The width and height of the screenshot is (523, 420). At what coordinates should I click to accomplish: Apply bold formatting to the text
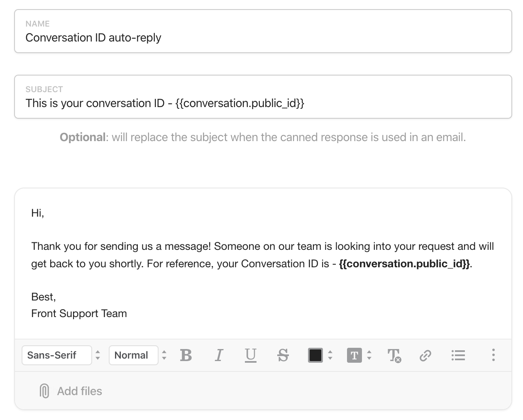pos(186,355)
